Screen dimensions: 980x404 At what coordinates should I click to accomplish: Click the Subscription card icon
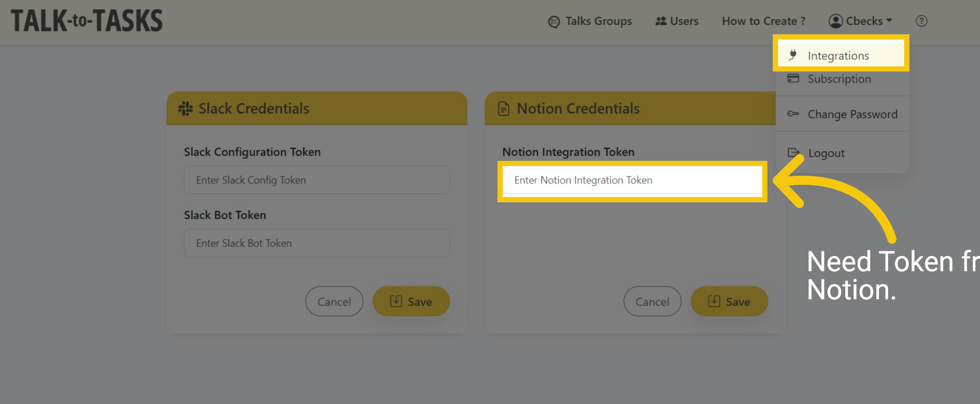coord(793,78)
